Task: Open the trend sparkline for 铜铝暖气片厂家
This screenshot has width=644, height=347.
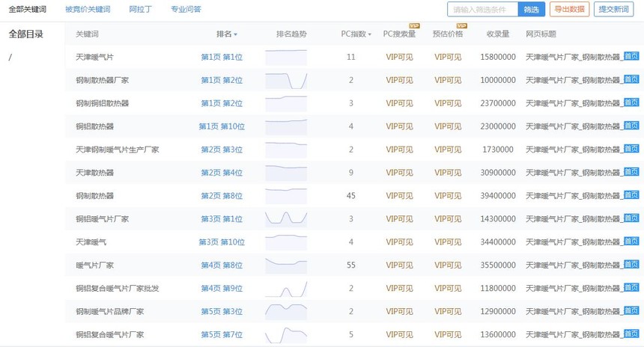Action: [x=286, y=218]
